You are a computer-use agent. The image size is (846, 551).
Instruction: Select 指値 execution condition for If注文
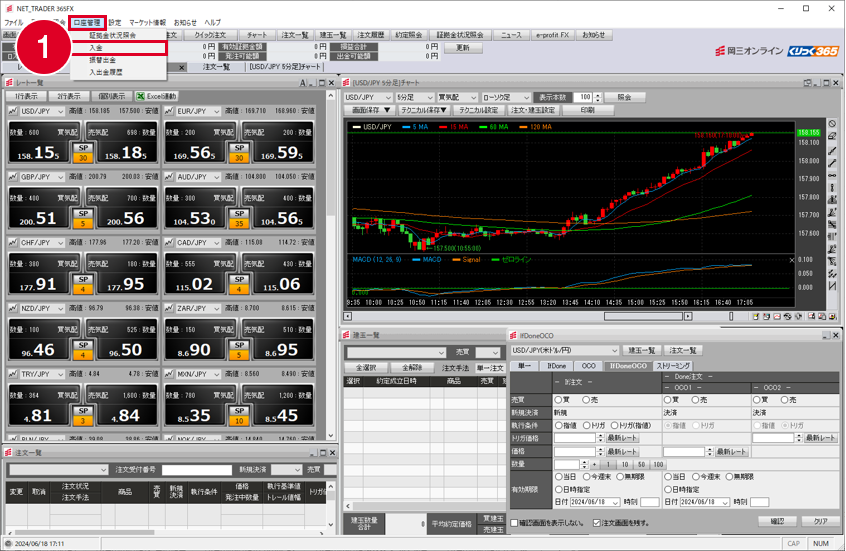click(x=558, y=425)
